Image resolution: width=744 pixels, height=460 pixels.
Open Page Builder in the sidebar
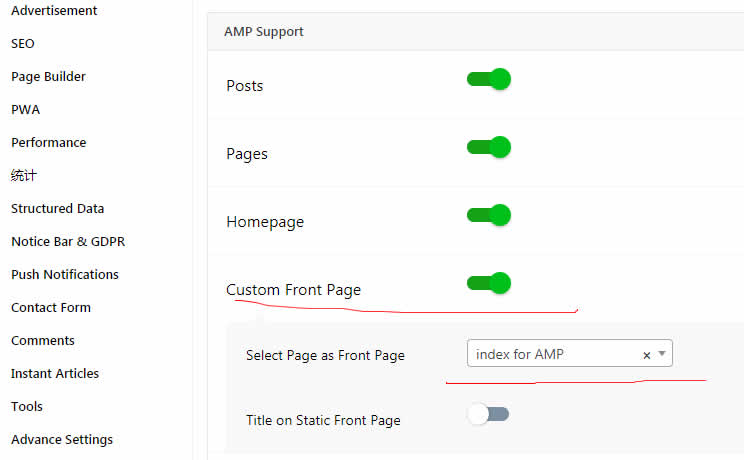[x=48, y=76]
